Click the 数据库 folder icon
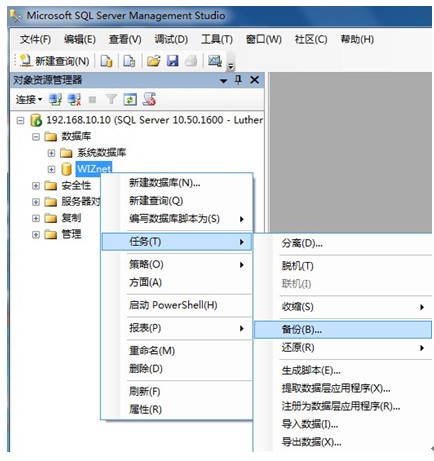The height and width of the screenshot is (461, 434). pos(51,137)
